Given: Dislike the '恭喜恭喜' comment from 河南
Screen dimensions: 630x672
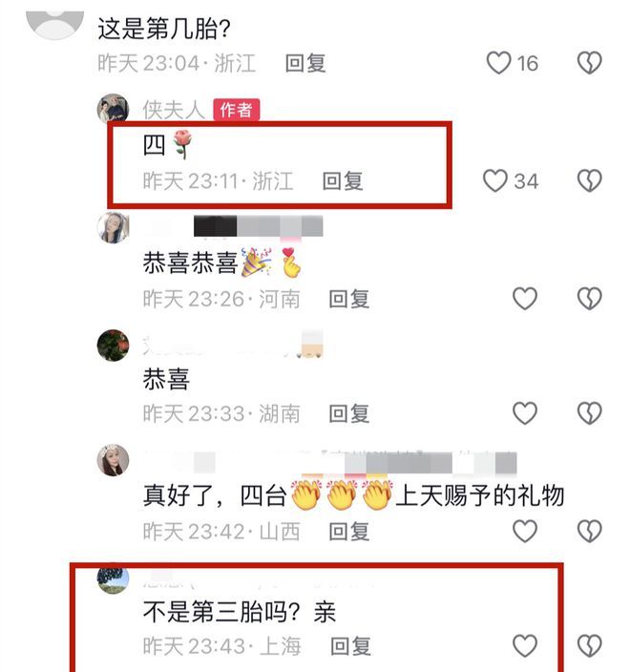Looking at the screenshot, I should pyautogui.click(x=589, y=298).
